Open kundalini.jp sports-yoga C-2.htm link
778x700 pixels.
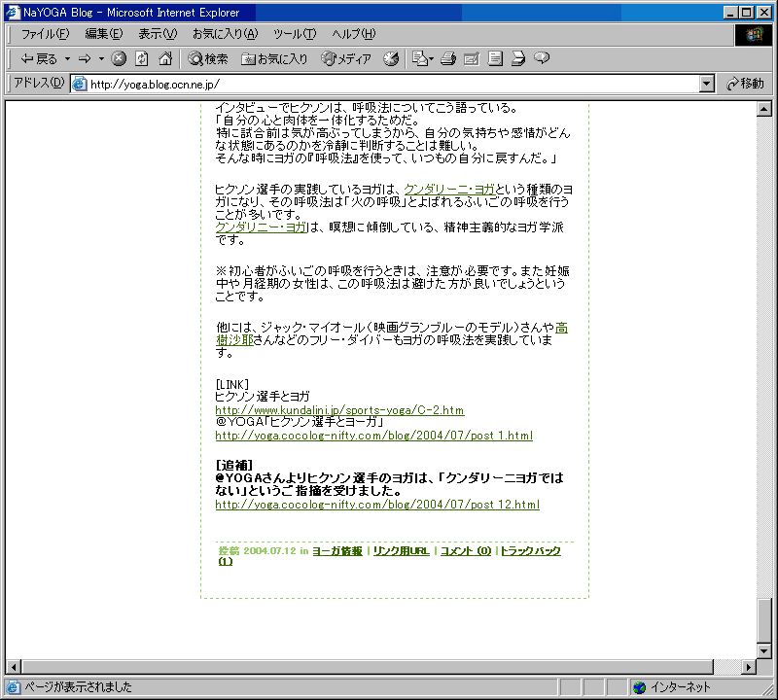[339, 410]
